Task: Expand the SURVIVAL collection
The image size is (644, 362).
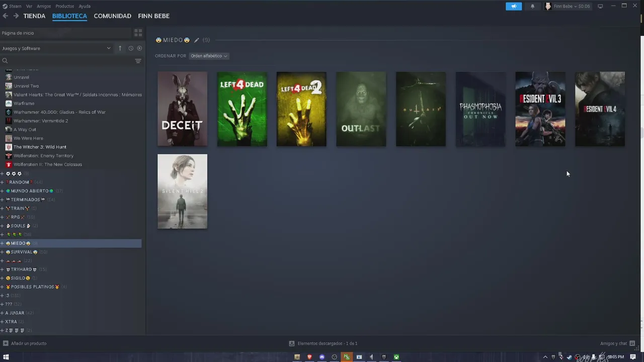Action: (x=2, y=252)
